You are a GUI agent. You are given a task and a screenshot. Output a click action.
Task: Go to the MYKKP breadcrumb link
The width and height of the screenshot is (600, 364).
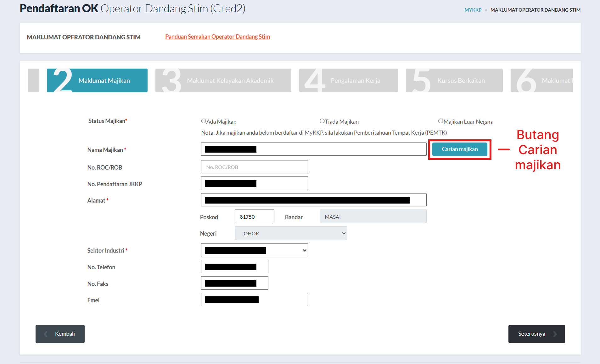[x=473, y=10]
